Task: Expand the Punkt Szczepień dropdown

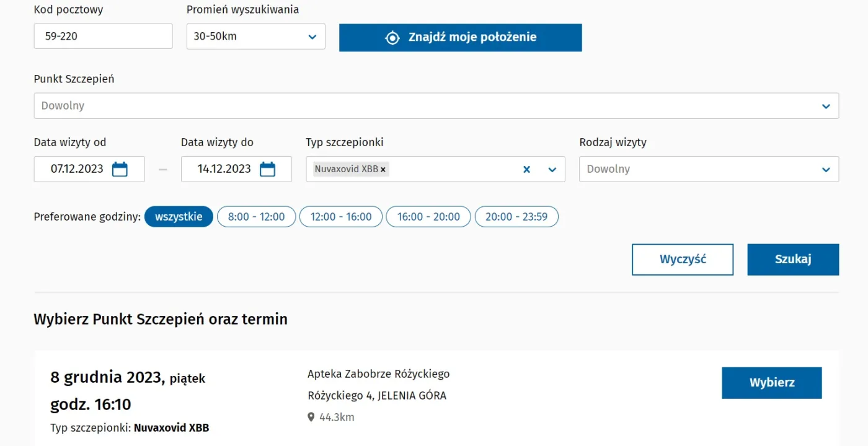Action: (x=436, y=106)
